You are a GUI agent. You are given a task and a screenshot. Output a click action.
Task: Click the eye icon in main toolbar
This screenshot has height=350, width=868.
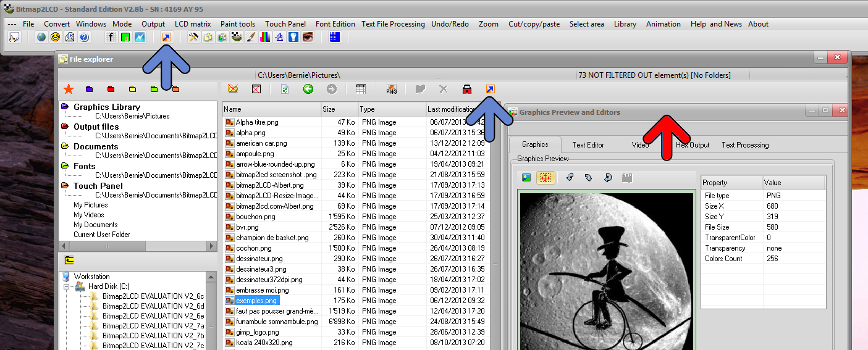[x=307, y=37]
